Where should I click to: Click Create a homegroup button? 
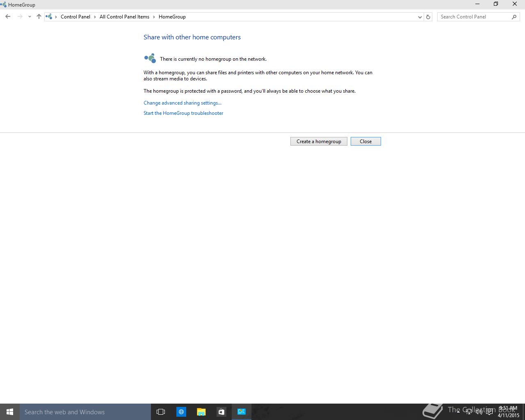click(319, 141)
